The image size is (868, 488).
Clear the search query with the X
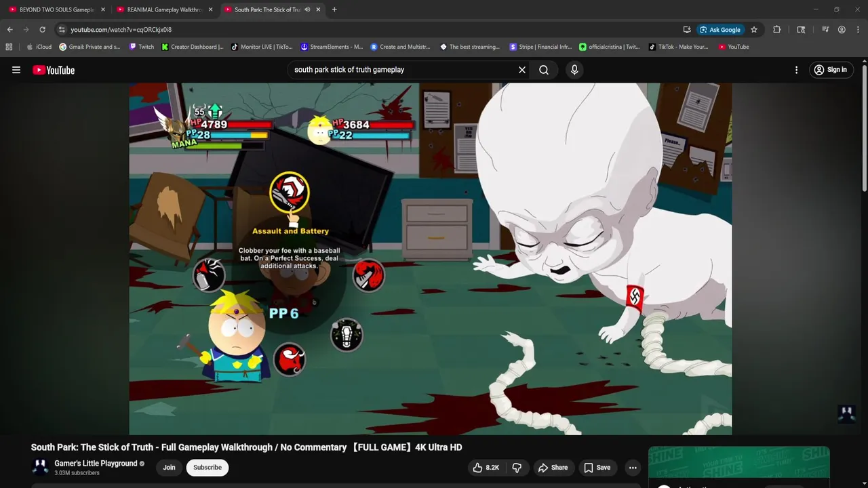[522, 70]
